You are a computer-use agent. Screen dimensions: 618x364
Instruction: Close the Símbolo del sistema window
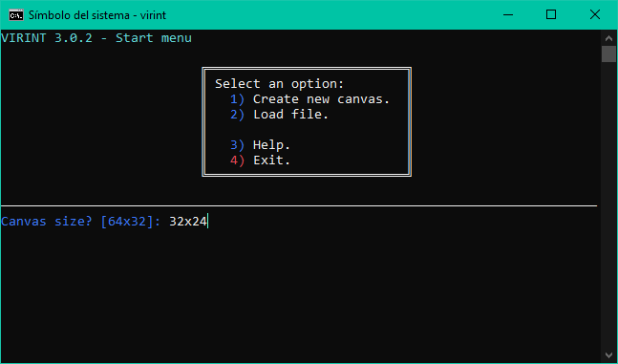coord(595,14)
